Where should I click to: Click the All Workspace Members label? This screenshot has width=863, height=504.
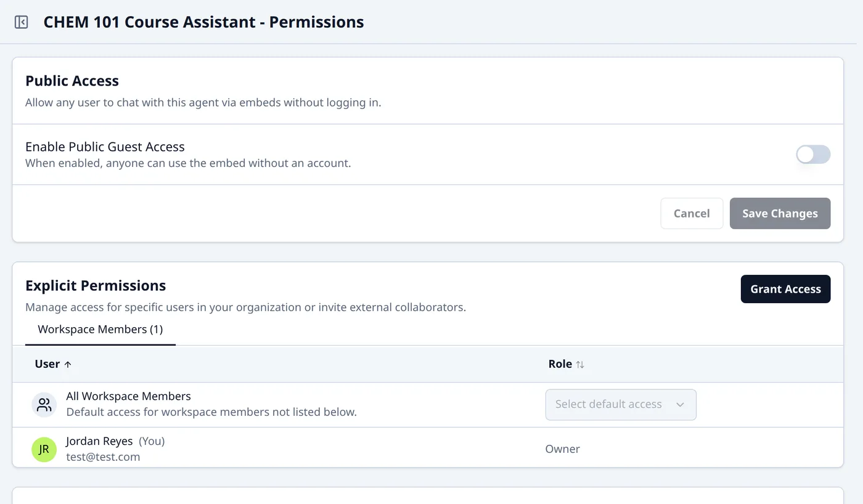coord(128,396)
